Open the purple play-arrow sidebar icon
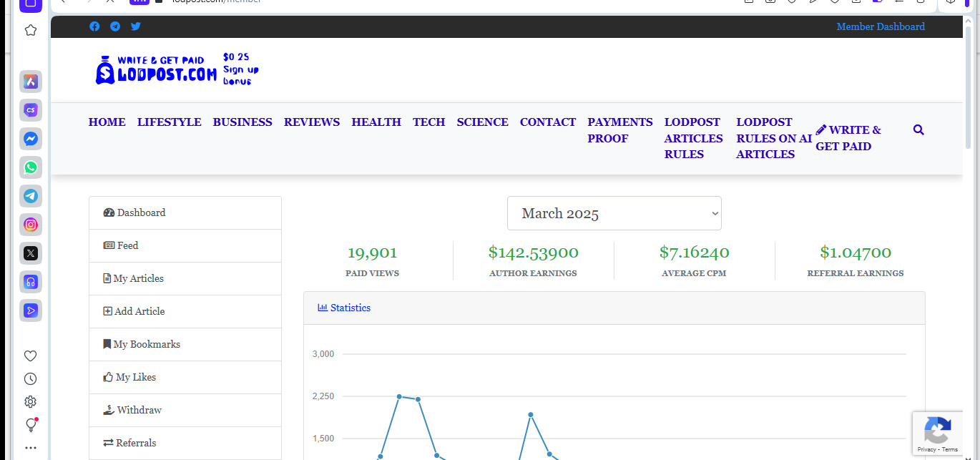This screenshot has width=980, height=460. 31,310
